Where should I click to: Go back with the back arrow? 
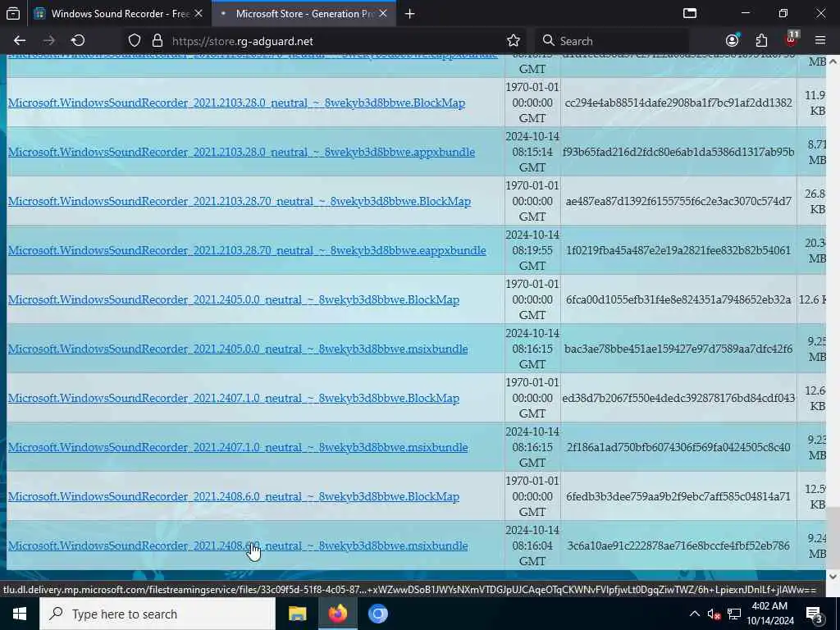pos(20,41)
